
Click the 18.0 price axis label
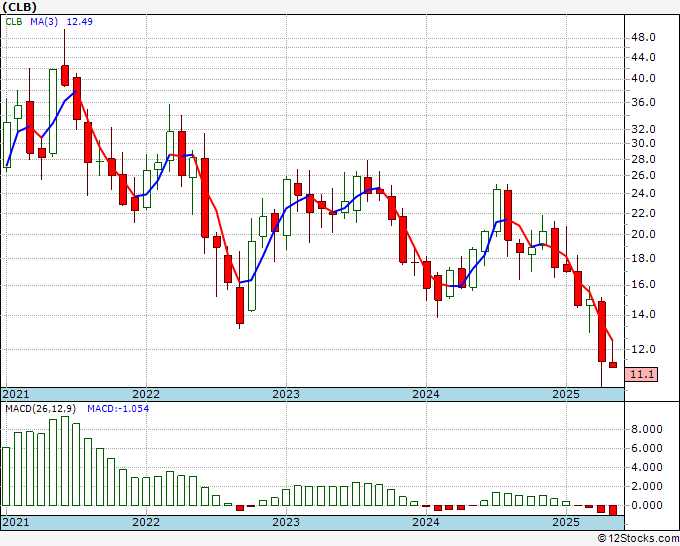point(643,258)
